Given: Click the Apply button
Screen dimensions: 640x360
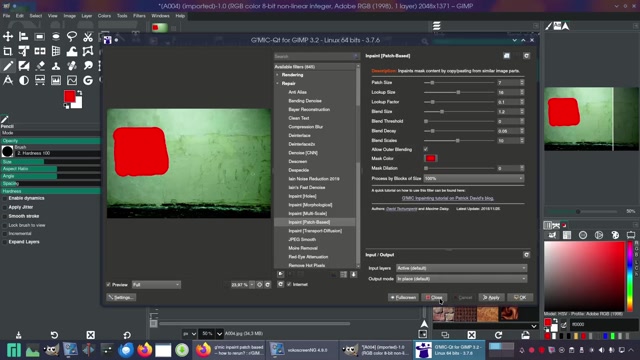Looking at the screenshot, I should coord(491,298).
